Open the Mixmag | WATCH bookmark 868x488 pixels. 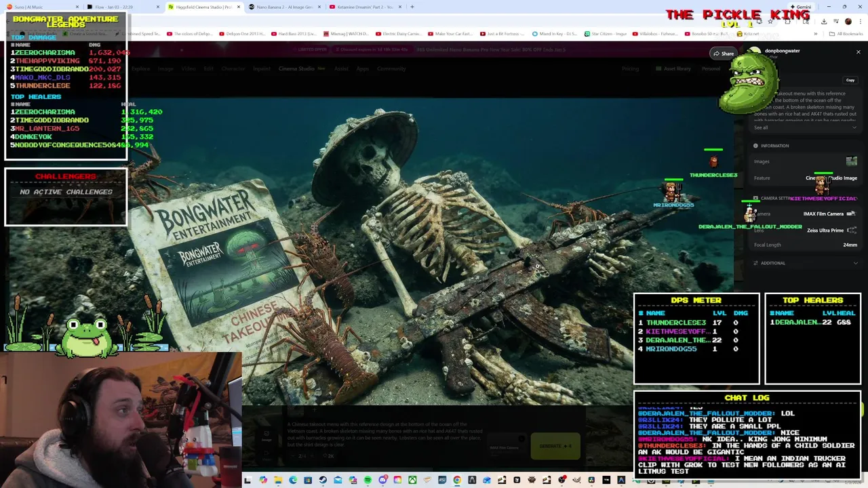tap(346, 34)
